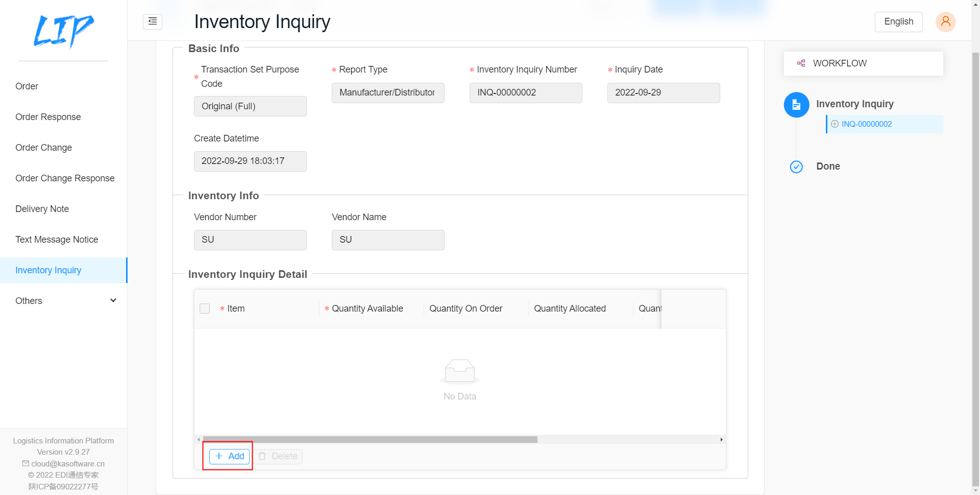Click the LIP logo

63,31
